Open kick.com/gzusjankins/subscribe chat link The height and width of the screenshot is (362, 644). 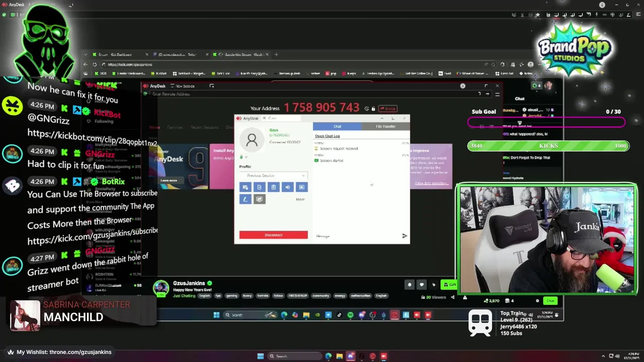point(93,235)
